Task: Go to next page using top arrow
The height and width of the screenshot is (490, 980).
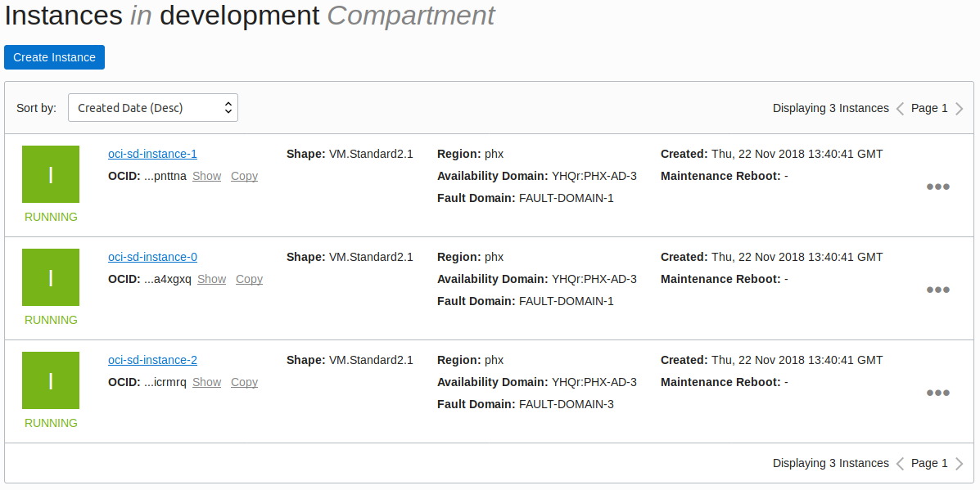Action: coord(960,108)
